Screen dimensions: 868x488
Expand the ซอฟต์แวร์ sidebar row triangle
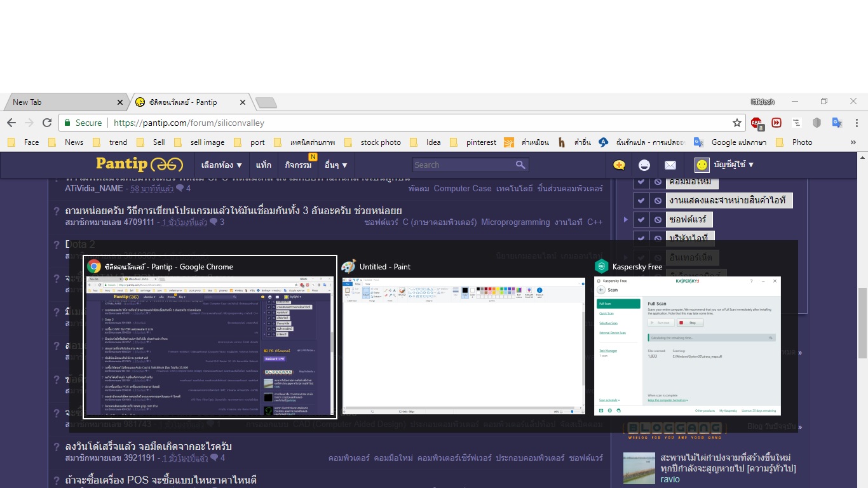626,220
